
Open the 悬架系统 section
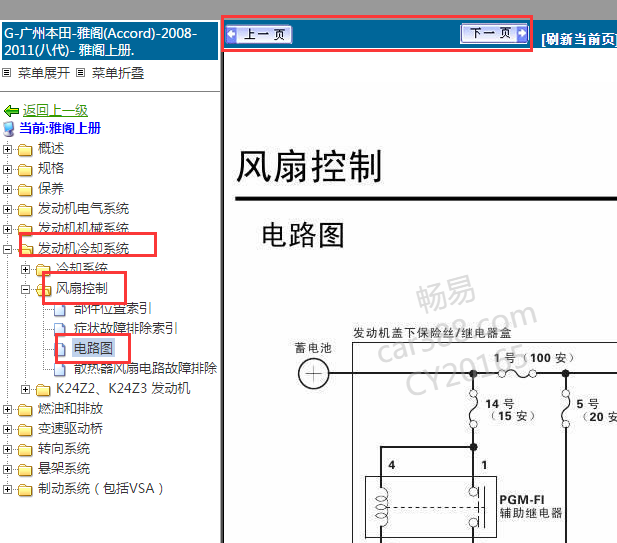(x=64, y=469)
